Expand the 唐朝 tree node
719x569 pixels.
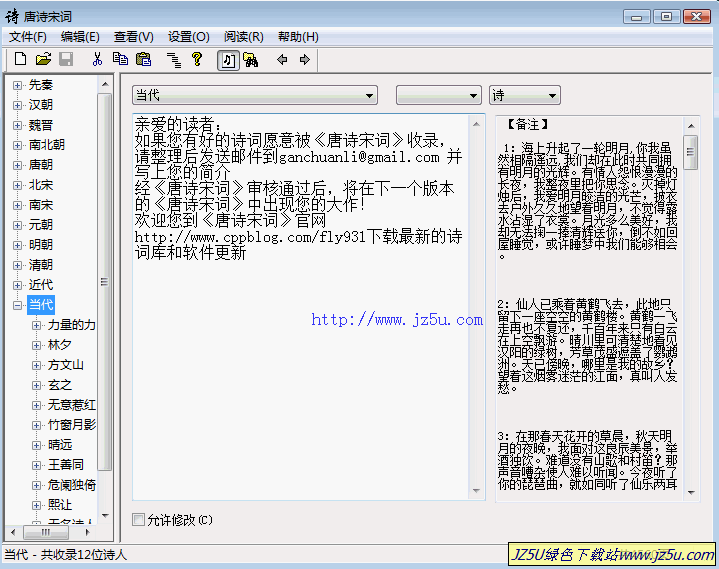tap(17, 165)
